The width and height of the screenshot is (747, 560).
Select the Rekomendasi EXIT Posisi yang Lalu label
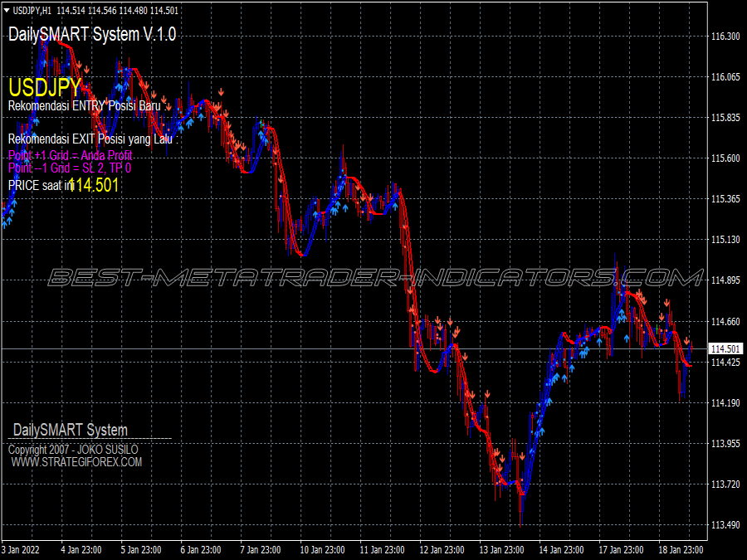(x=93, y=139)
